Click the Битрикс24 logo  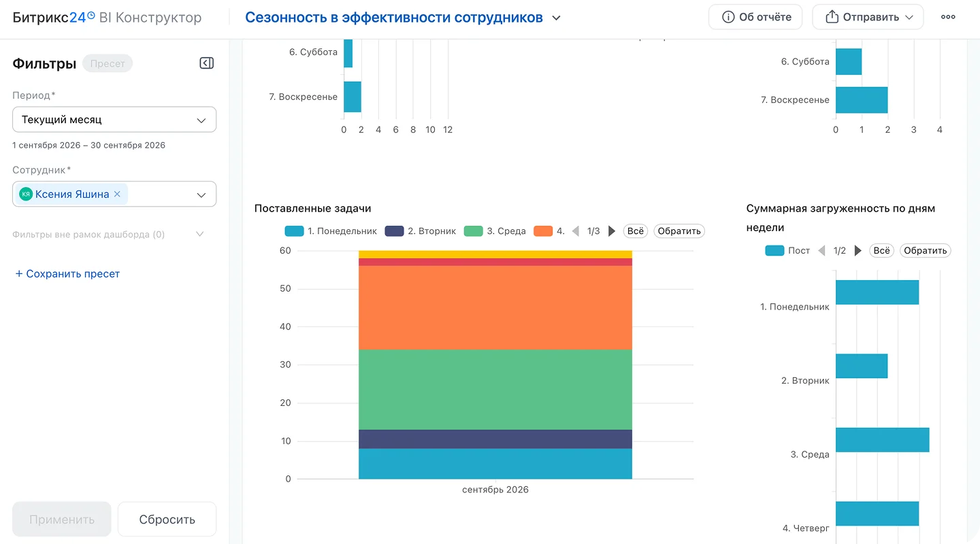coord(54,18)
